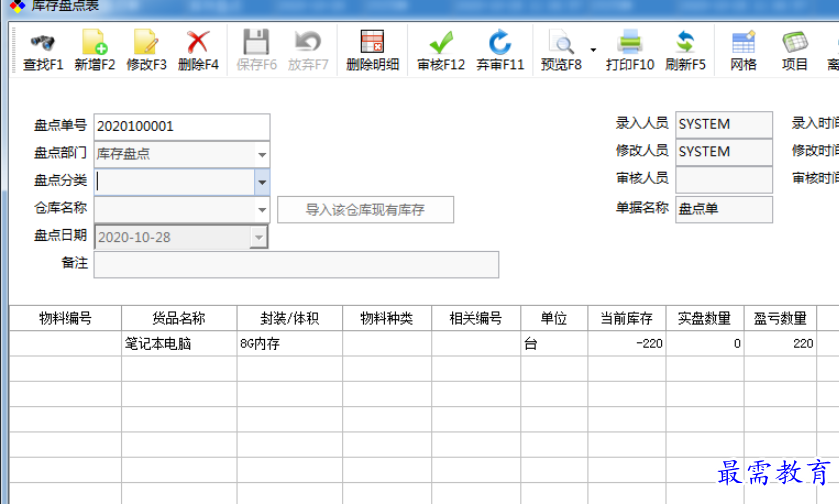Image resolution: width=839 pixels, height=504 pixels.
Task: Open the 仓库名称 dropdown list
Action: [262, 210]
